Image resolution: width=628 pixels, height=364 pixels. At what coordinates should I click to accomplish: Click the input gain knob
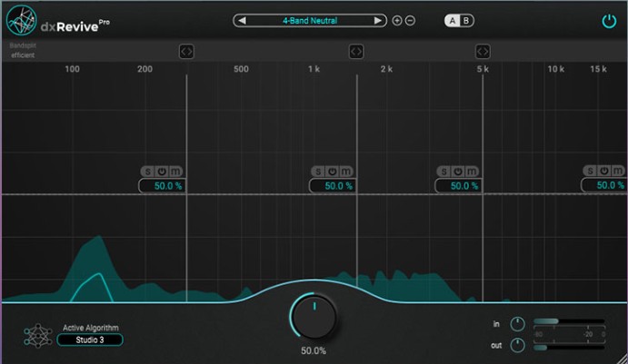[x=517, y=324]
